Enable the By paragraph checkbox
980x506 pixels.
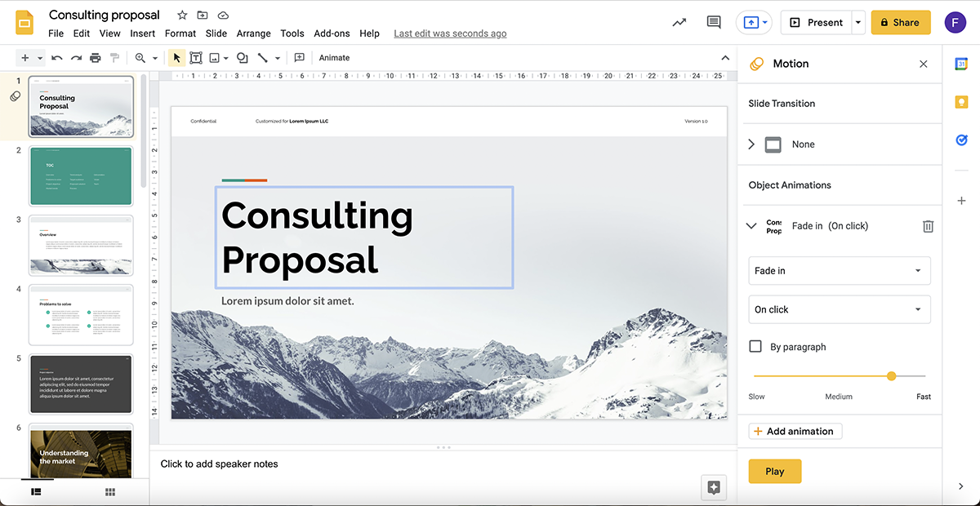[x=755, y=347]
